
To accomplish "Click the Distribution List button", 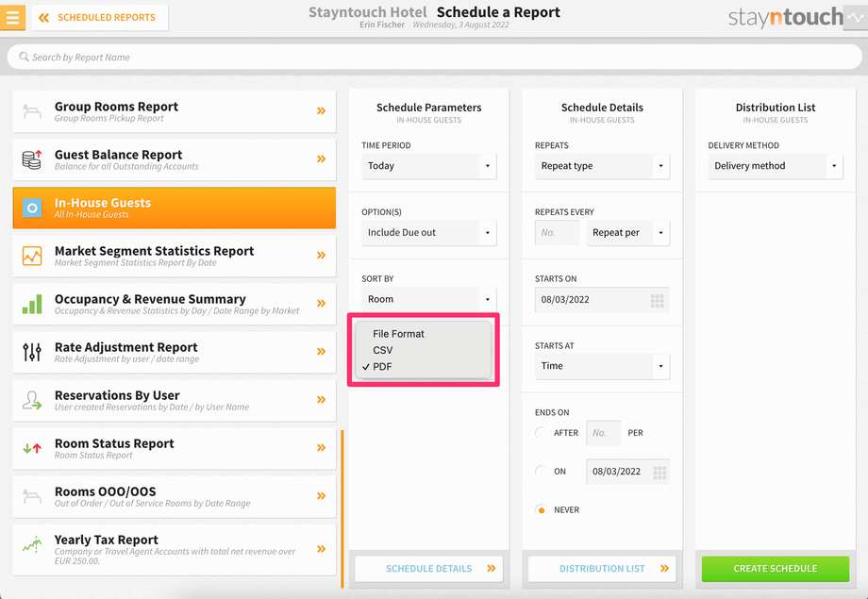I will 602,569.
